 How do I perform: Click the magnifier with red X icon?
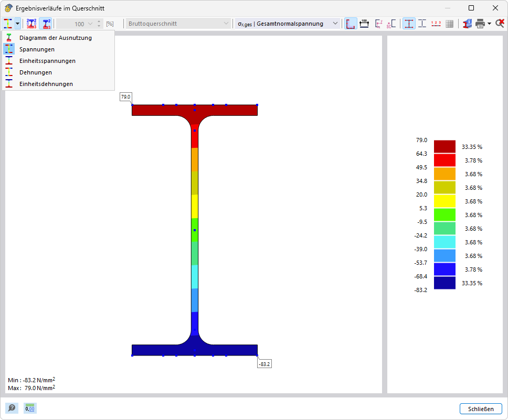coord(500,24)
